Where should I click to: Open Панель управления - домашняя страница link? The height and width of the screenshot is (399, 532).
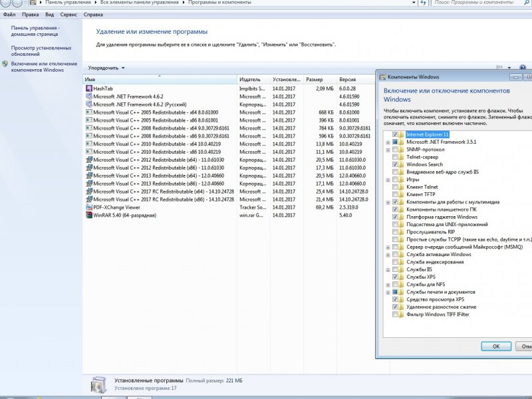coord(35,31)
